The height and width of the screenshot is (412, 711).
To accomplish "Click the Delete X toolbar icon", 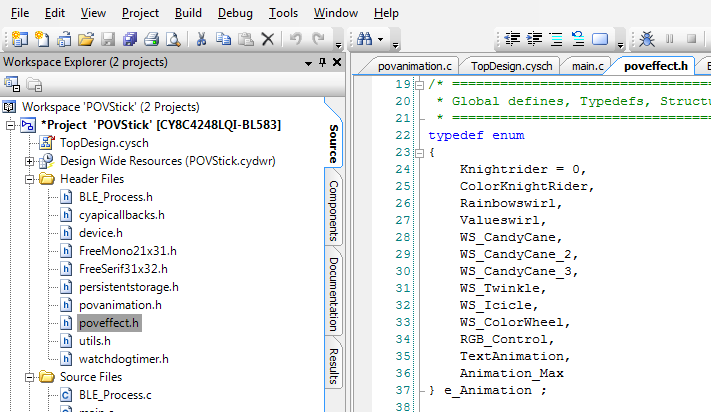I will tap(268, 39).
